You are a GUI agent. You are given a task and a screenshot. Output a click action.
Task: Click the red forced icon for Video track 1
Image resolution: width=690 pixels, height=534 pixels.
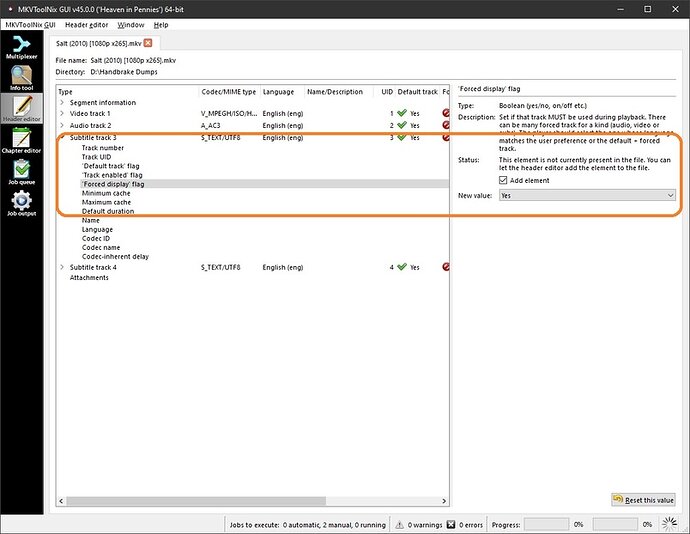(446, 113)
